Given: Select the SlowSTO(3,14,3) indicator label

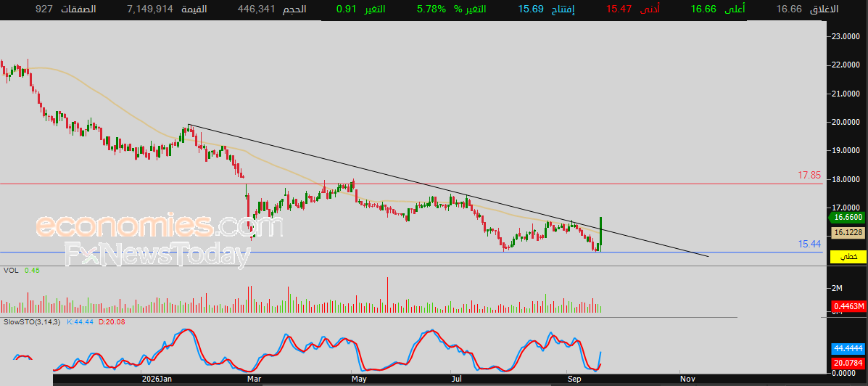Looking at the screenshot, I should point(32,321).
